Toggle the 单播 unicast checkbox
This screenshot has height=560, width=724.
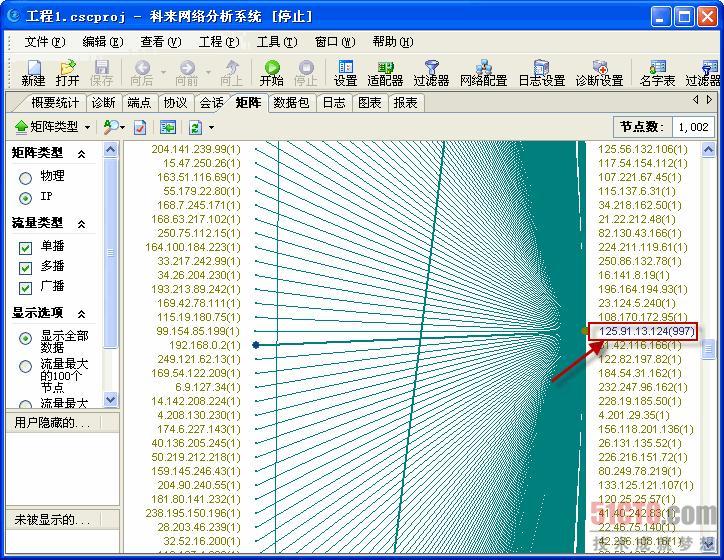[25, 248]
